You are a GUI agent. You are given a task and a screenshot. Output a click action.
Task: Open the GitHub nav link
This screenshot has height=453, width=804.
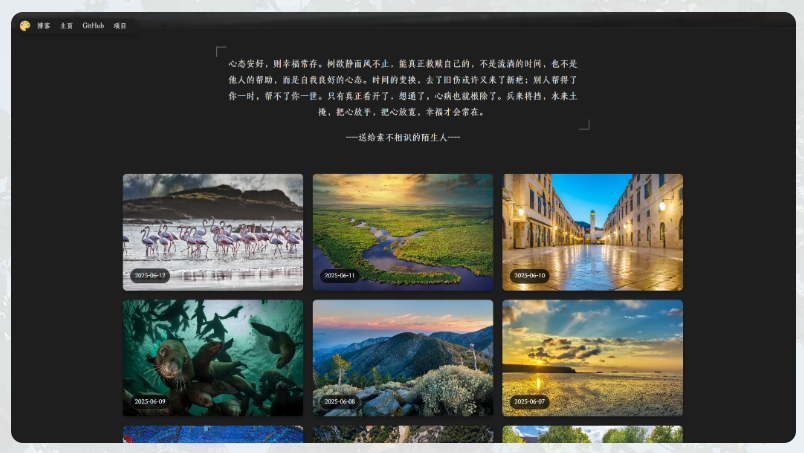tap(93, 26)
